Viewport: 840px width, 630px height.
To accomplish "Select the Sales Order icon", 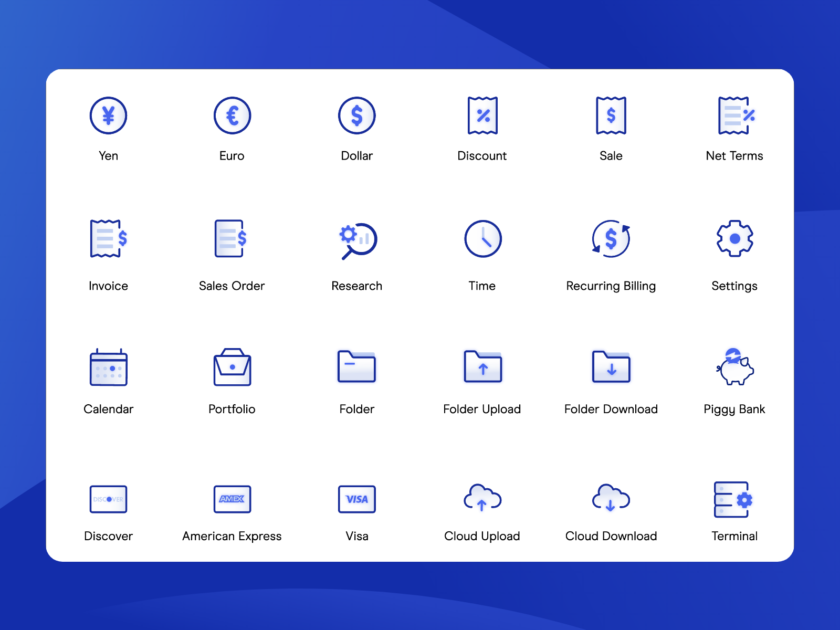I will click(x=232, y=239).
